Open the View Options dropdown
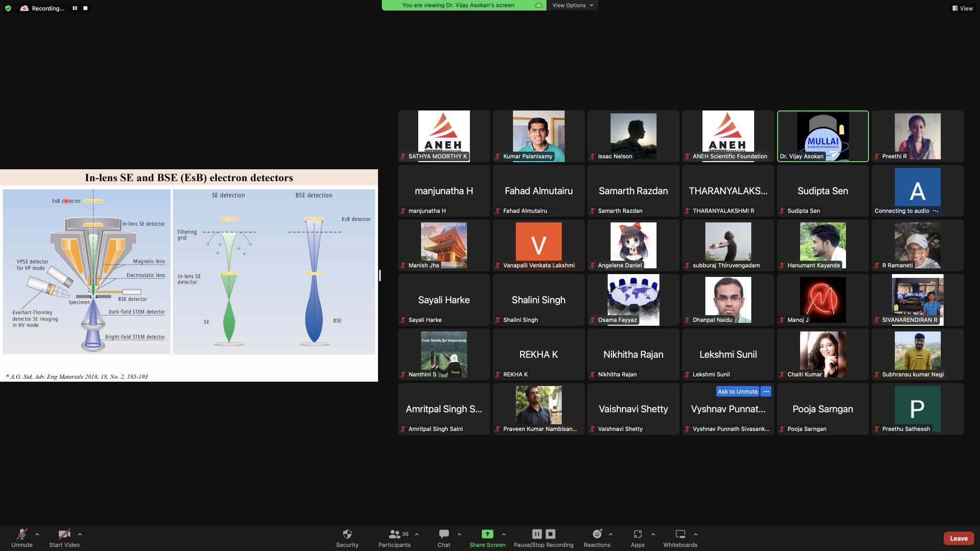The height and width of the screenshot is (551, 980). pos(572,5)
